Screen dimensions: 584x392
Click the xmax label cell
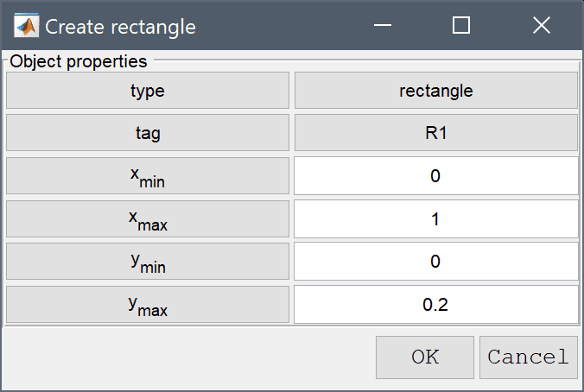click(x=148, y=219)
